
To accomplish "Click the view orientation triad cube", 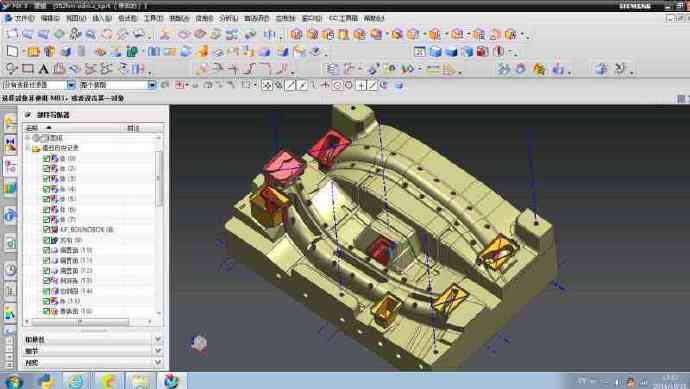I will point(199,343).
